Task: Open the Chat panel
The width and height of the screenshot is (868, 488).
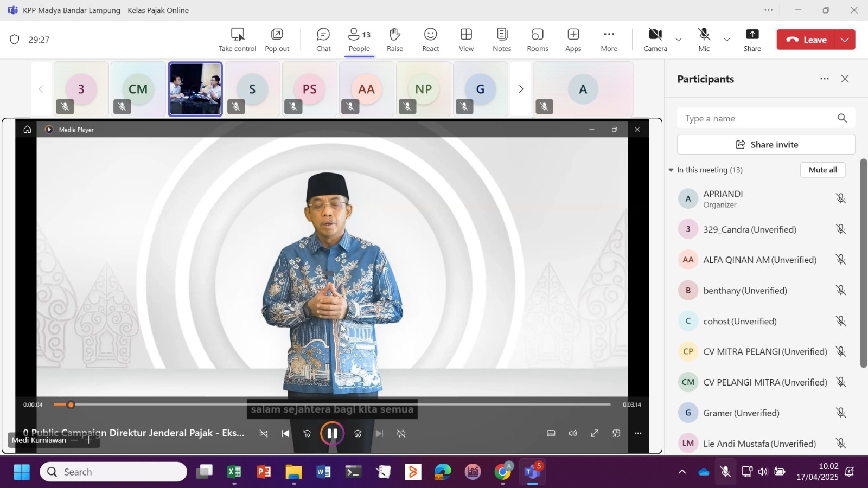Action: click(x=323, y=40)
